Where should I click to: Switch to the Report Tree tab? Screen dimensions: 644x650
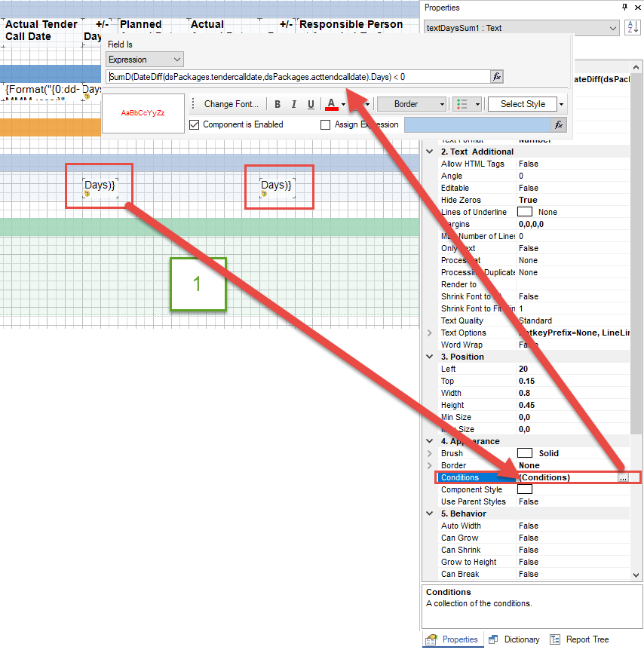tap(580, 639)
